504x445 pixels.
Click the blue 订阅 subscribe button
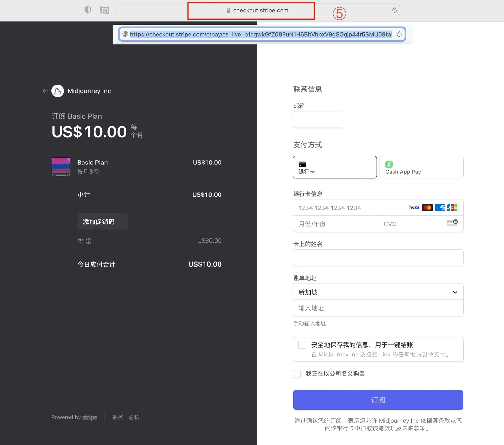click(378, 400)
